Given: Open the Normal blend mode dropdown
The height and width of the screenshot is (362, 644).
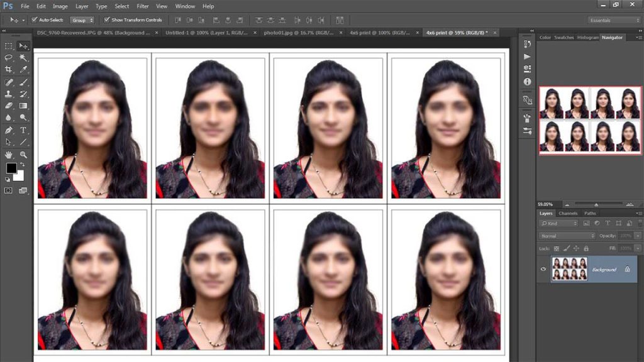Looking at the screenshot, I should (567, 236).
